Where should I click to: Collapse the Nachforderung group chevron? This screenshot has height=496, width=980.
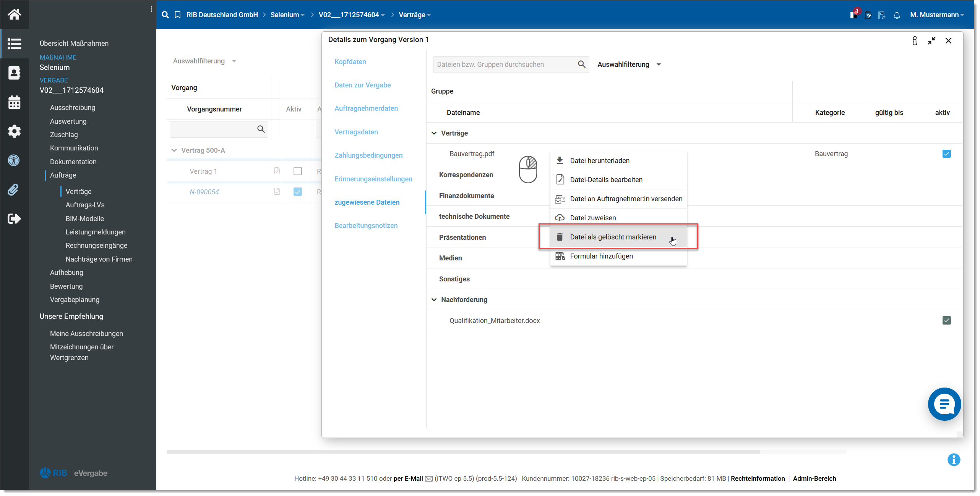(x=434, y=299)
